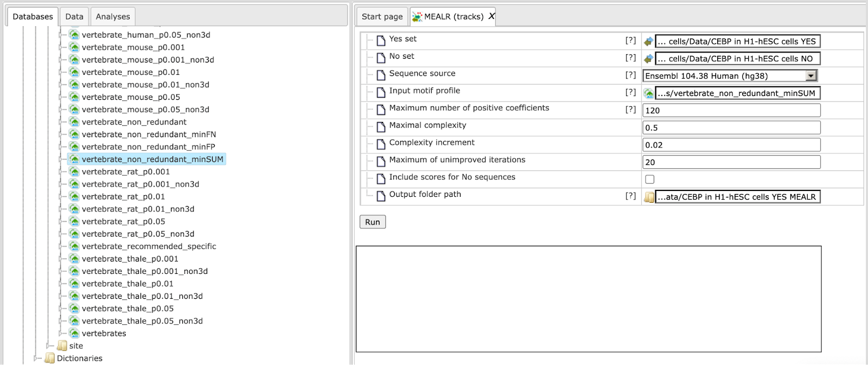Image resolution: width=868 pixels, height=365 pixels.
Task: Switch to the Analyses tab
Action: click(113, 16)
